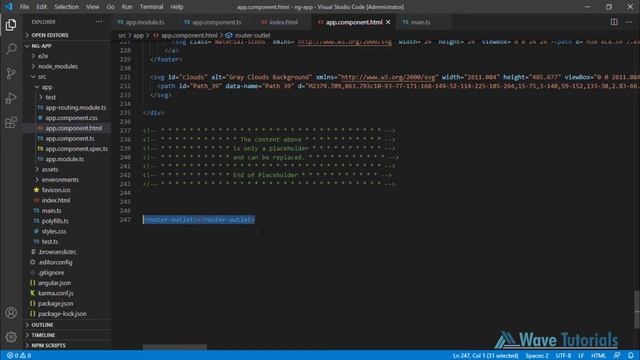Image resolution: width=640 pixels, height=360 pixels.
Task: Change indentation via Spaces: 2
Action: pos(537,356)
